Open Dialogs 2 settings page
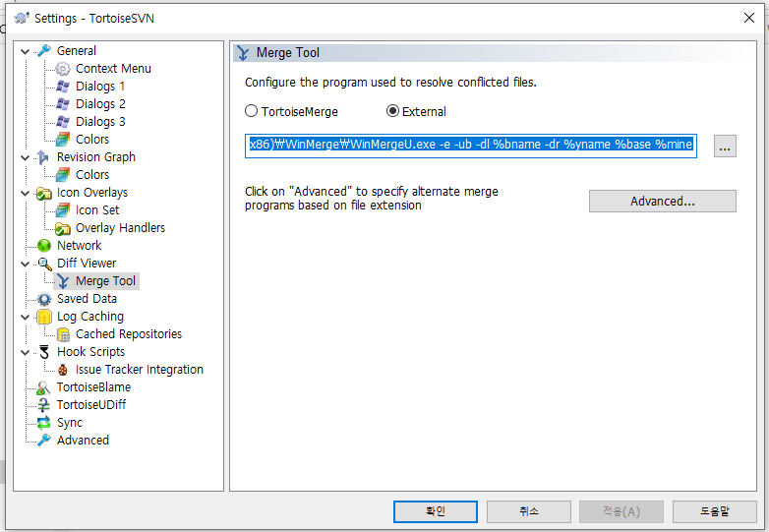This screenshot has width=769, height=532. coord(100,104)
